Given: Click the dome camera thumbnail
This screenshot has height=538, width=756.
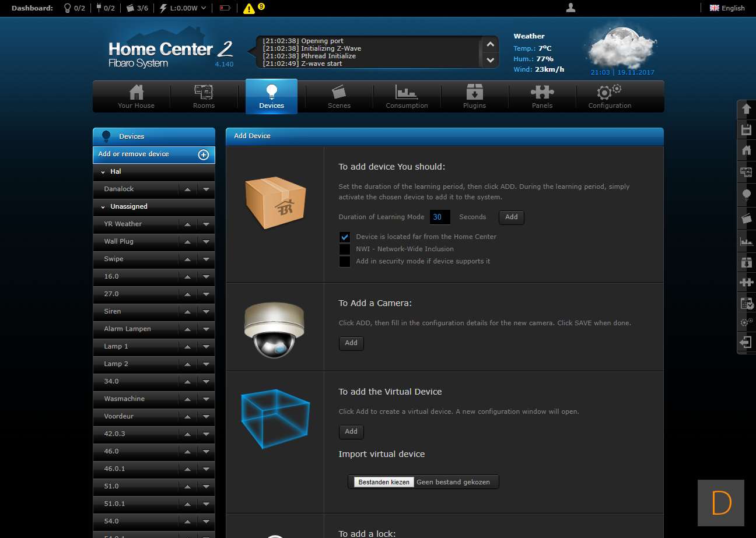Looking at the screenshot, I should pyautogui.click(x=274, y=329).
